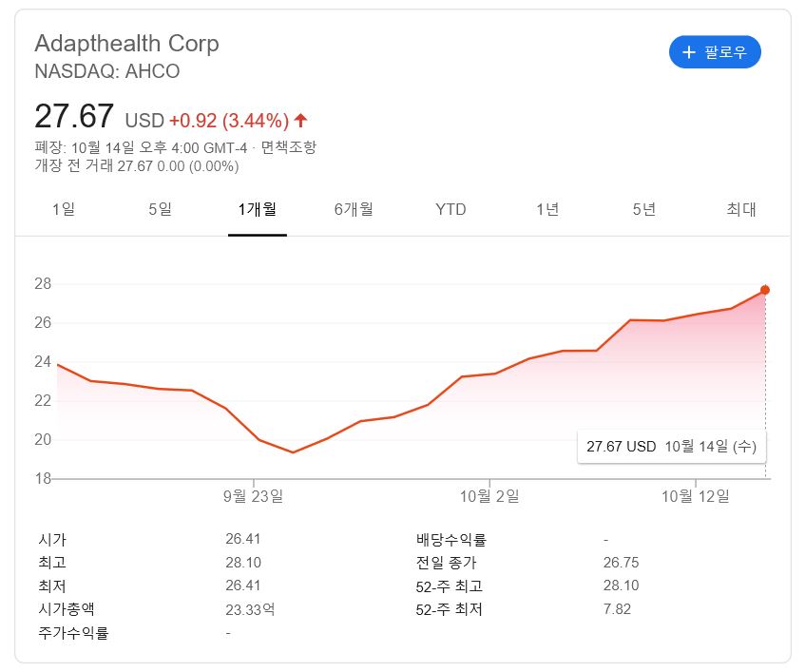Click the red up arrow icon

301,121
